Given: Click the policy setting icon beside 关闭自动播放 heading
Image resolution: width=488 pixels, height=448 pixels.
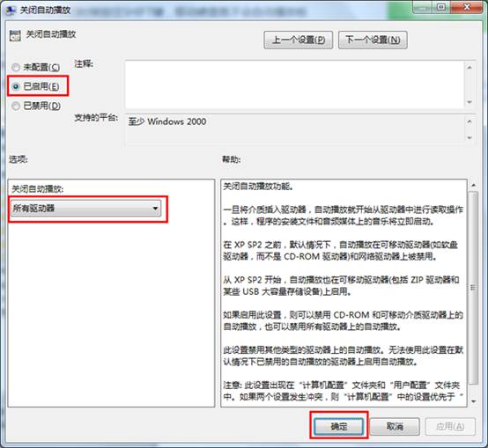Looking at the screenshot, I should coord(15,35).
